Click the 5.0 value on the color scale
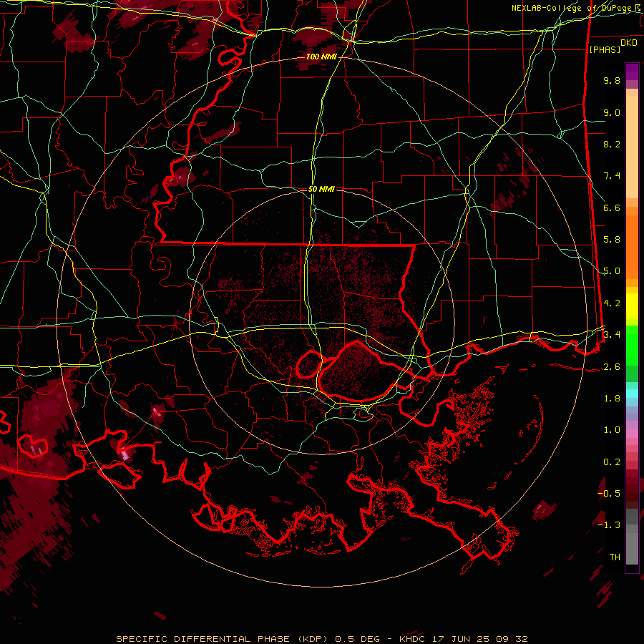This screenshot has width=644, height=644. coord(612,271)
